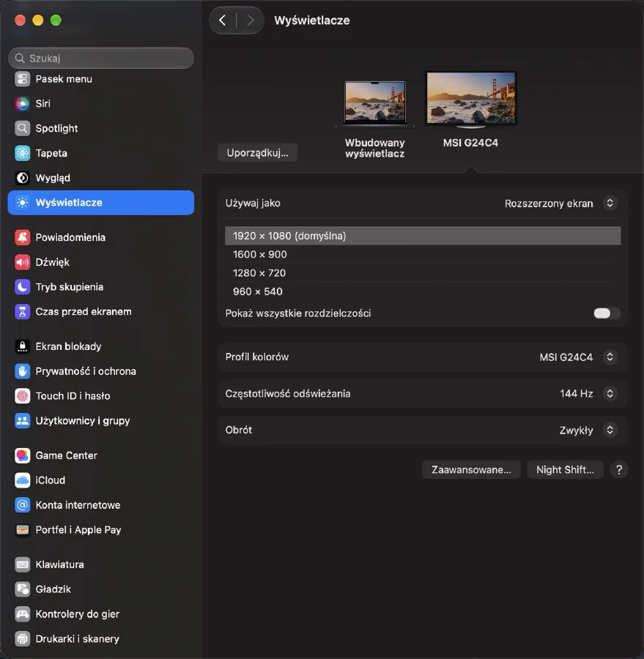Open Użytkownicy i grupy people icon
Screen dimensions: 644x659
coord(22,421)
